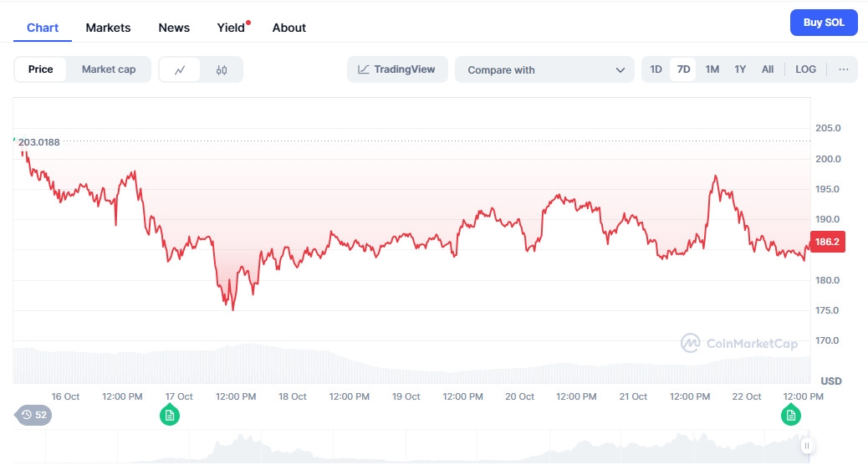Enable the LOG scale
The image size is (868, 465).
[x=805, y=69]
